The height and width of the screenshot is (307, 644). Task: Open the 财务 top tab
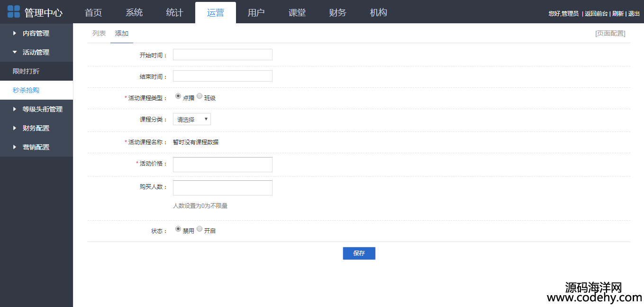pyautogui.click(x=338, y=12)
